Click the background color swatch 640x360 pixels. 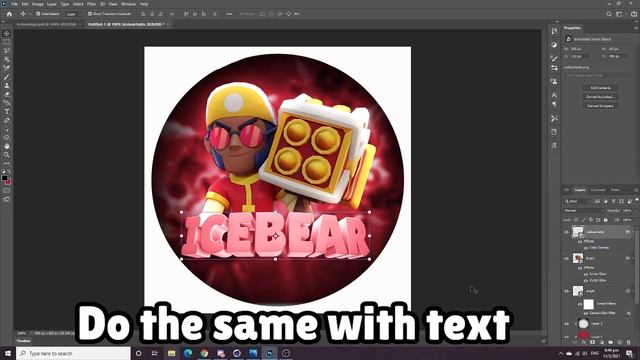(9, 182)
